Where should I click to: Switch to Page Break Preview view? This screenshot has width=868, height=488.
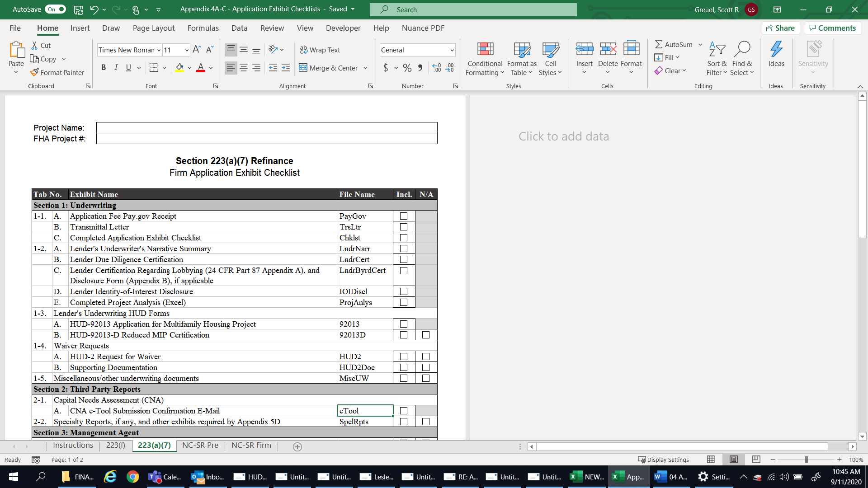(x=756, y=460)
